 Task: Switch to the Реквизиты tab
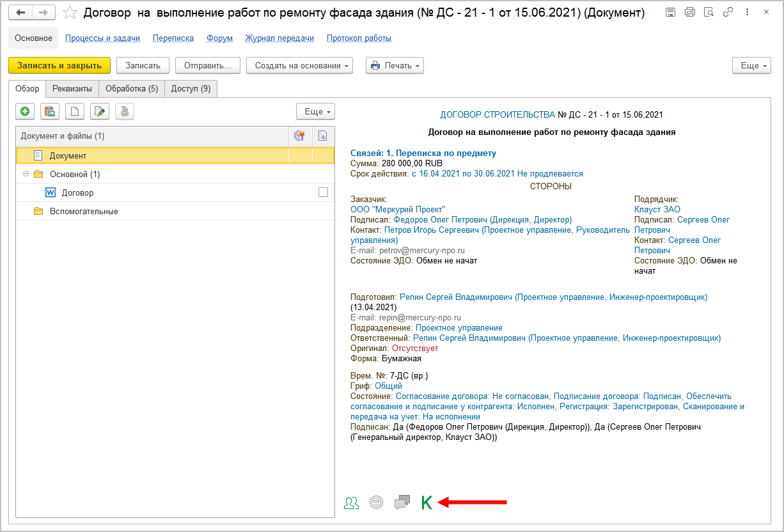(x=72, y=89)
